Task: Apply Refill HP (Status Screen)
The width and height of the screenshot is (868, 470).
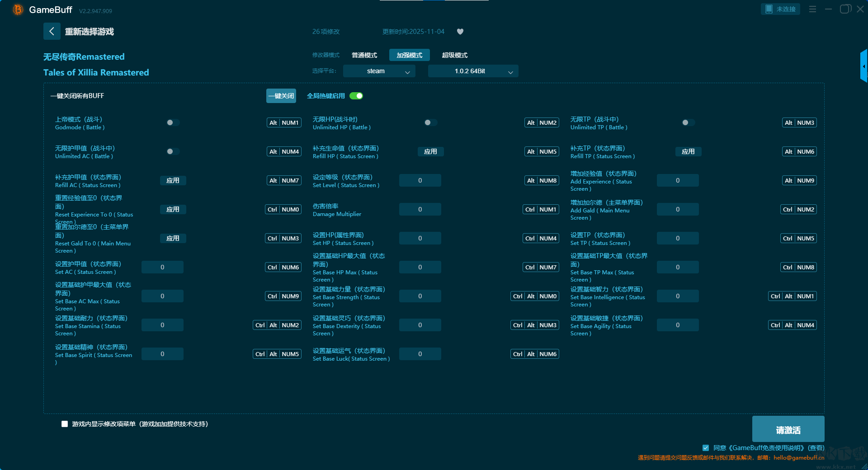Action: click(x=430, y=151)
